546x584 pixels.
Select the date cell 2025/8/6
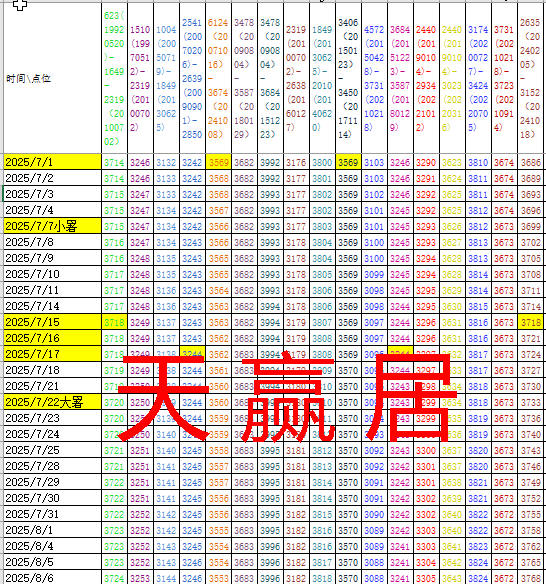53,578
